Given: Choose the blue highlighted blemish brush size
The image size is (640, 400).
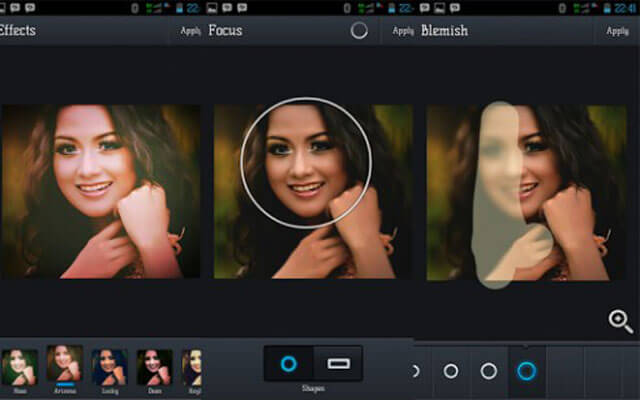Looking at the screenshot, I should click(527, 371).
